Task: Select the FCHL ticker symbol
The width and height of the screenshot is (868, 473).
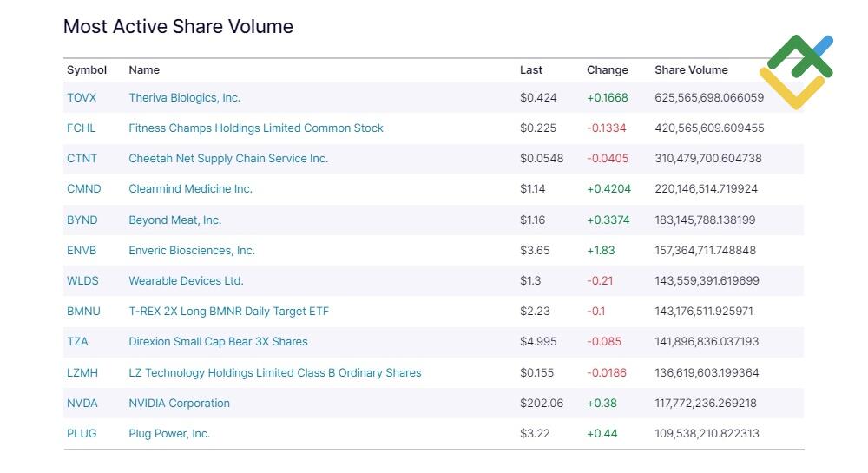Action: (82, 128)
